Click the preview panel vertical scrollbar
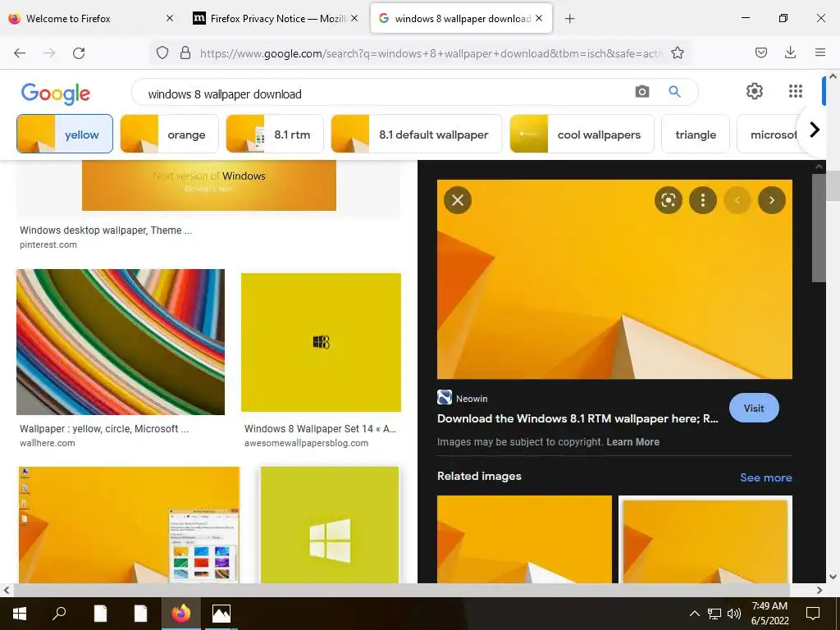The height and width of the screenshot is (630, 840). 819,227
